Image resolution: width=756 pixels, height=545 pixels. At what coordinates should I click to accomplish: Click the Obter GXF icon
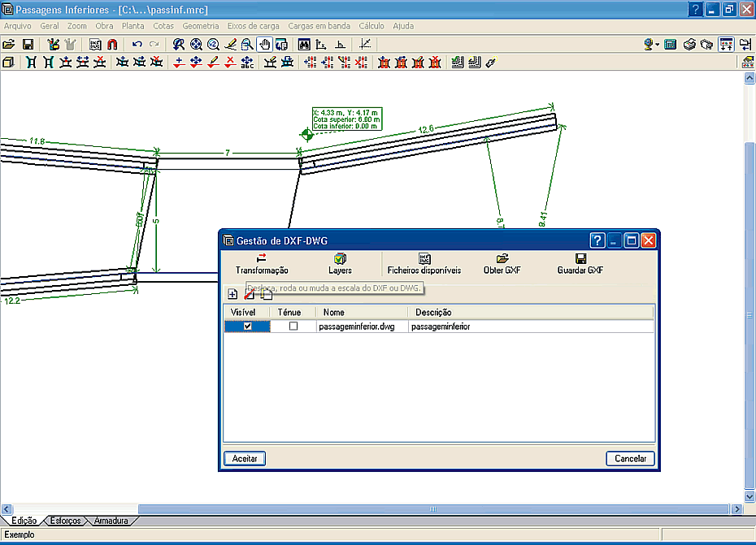[x=502, y=259]
